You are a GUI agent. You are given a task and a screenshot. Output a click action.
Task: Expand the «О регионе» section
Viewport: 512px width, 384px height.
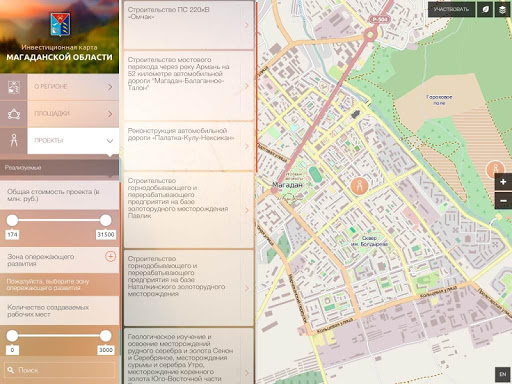click(x=73, y=87)
